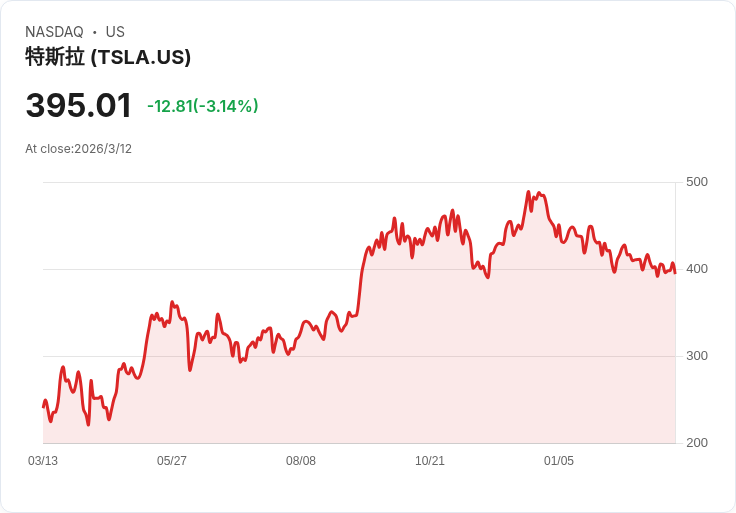The image size is (736, 513).
Task: Click the 400 price axis label
Action: (697, 269)
